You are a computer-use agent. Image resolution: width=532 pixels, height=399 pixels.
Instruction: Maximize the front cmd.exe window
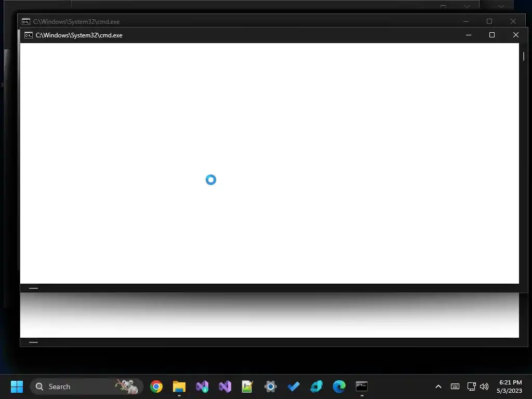491,35
